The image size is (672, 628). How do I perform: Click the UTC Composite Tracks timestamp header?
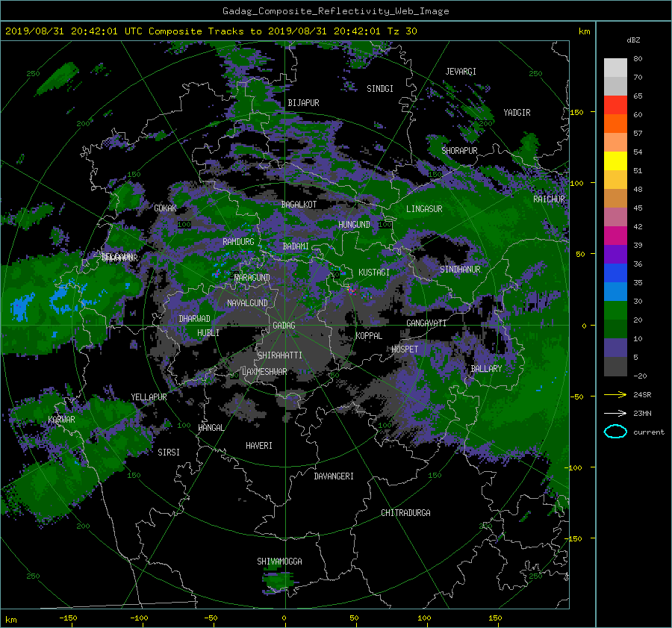pos(211,31)
